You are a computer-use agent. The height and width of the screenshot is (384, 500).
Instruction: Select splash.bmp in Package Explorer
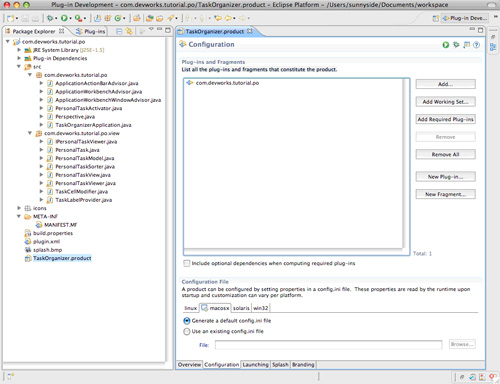click(43, 250)
